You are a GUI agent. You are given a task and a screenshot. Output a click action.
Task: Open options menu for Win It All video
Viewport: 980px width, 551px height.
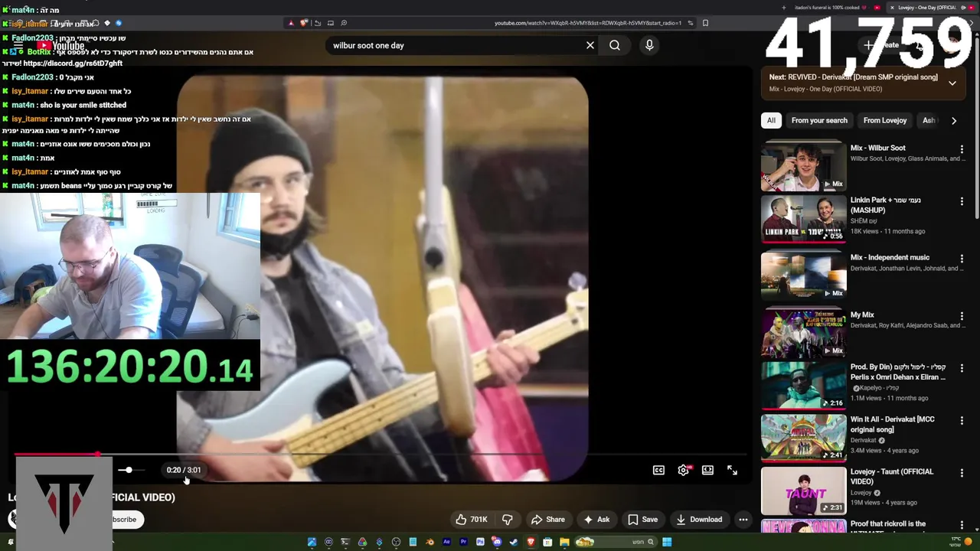tap(962, 421)
